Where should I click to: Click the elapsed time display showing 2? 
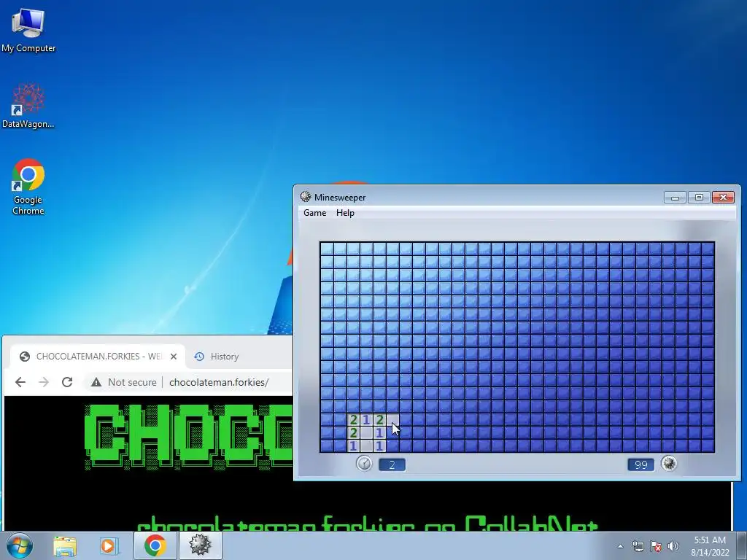tap(392, 464)
